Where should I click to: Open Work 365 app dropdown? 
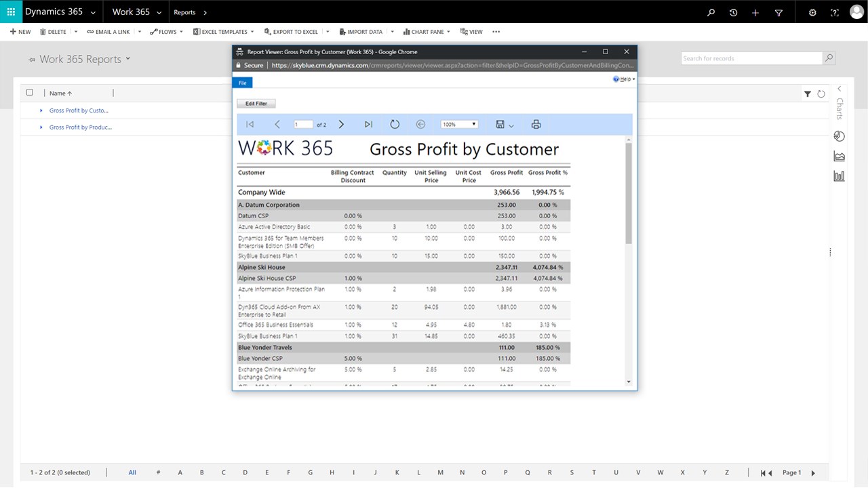[159, 12]
